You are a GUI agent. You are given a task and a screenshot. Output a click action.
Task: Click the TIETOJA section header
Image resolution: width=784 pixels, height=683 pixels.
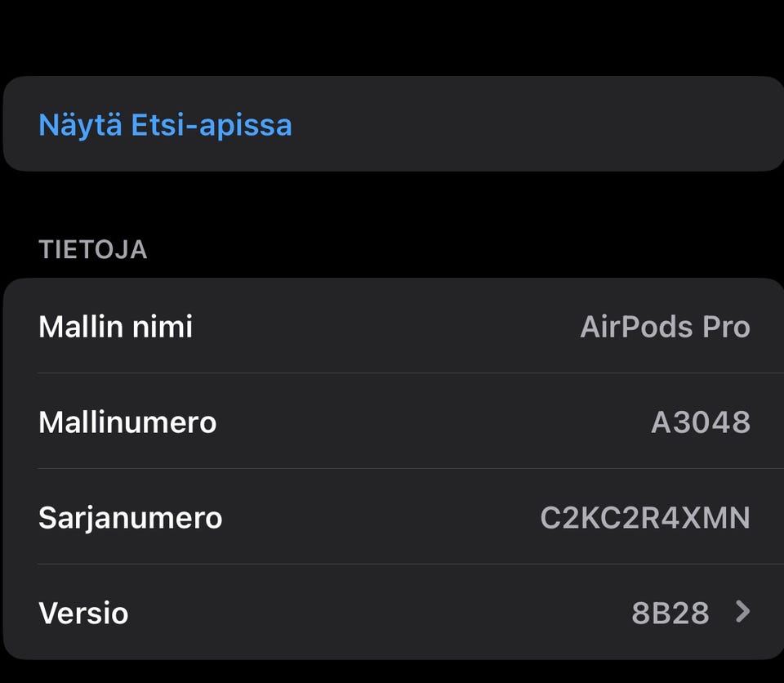92,249
